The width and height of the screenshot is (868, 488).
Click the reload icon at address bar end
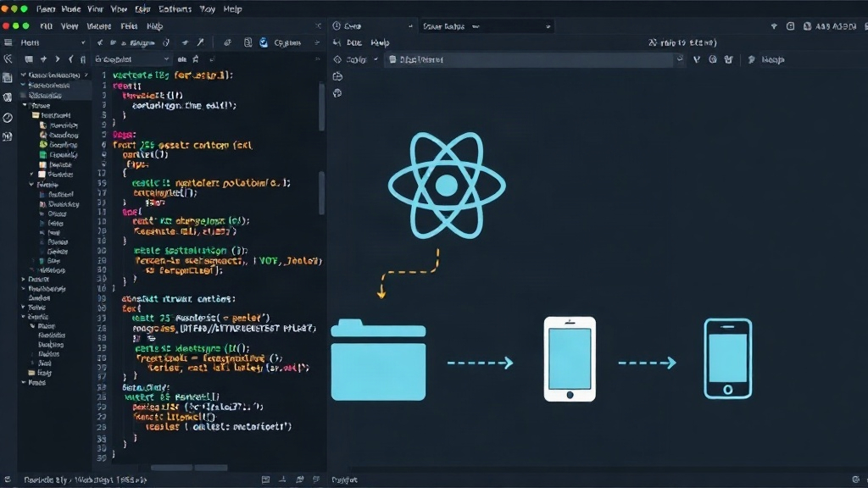[680, 58]
